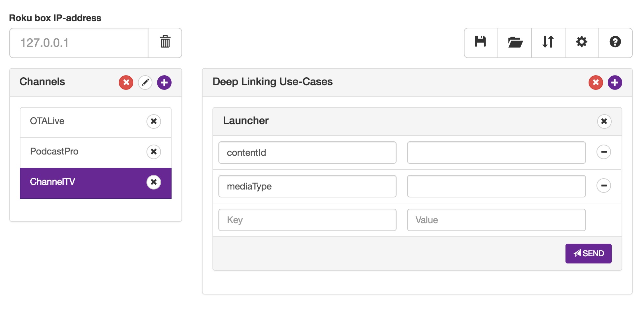
Task: Add a new channel with purple plus
Action: tap(164, 83)
